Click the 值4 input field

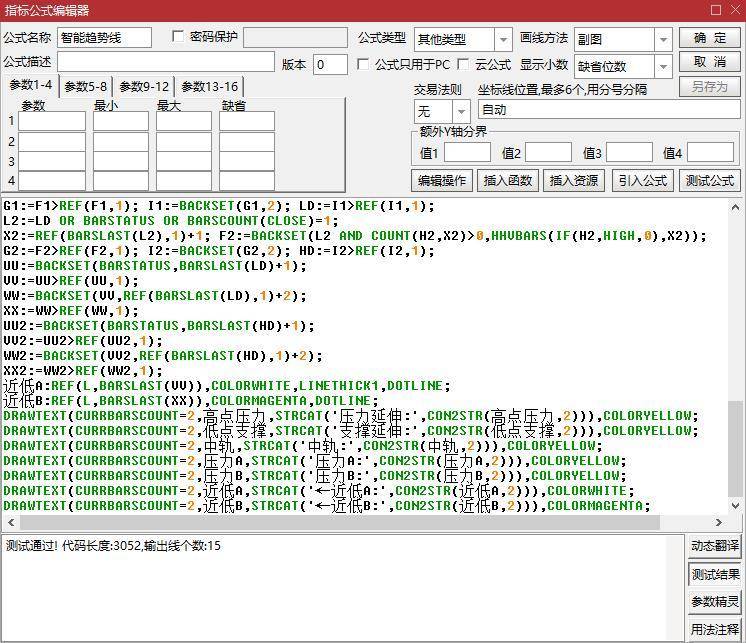710,153
